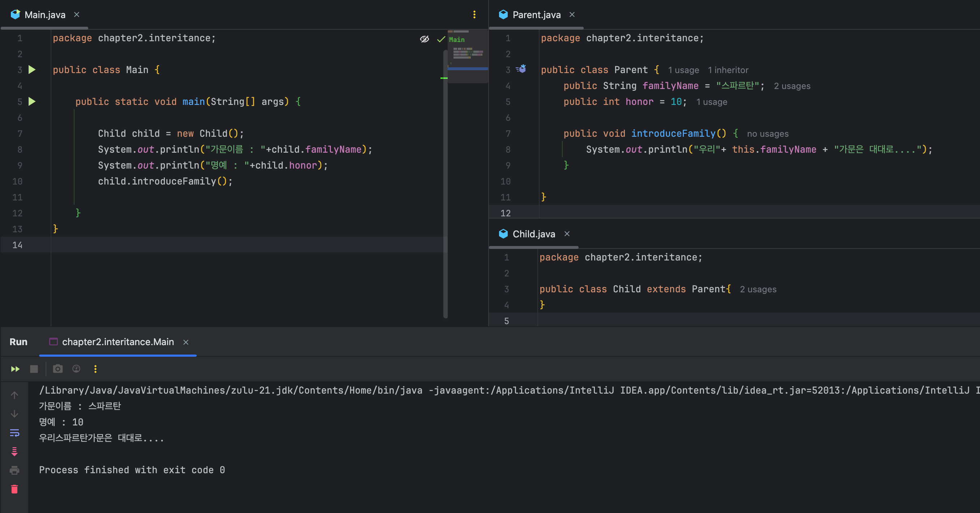Click the '1 inheritor' hint link

728,70
